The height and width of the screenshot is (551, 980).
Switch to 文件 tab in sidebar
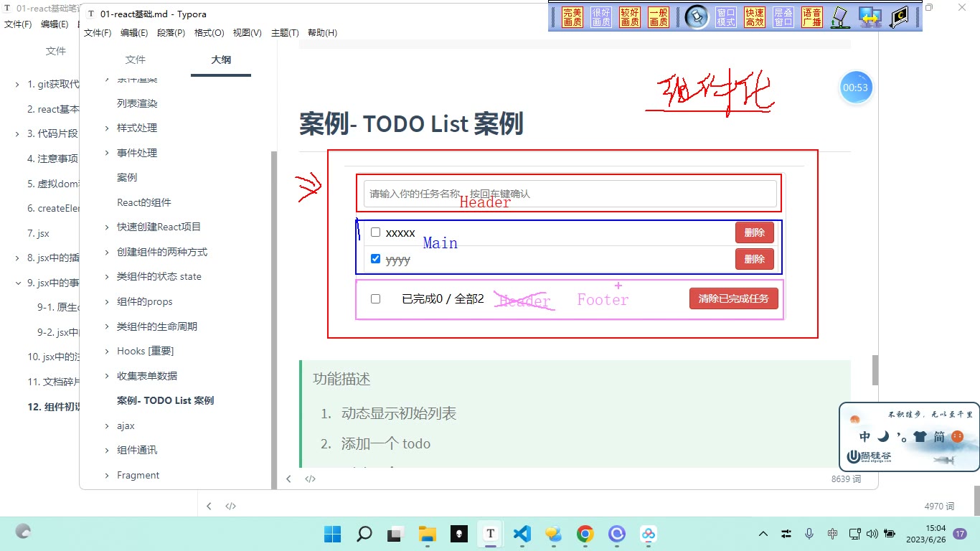pos(135,60)
